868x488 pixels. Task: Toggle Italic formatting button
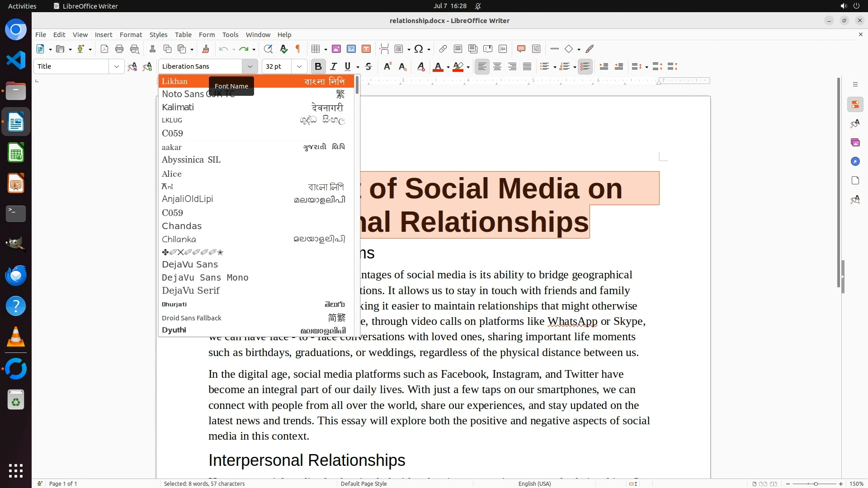click(334, 66)
